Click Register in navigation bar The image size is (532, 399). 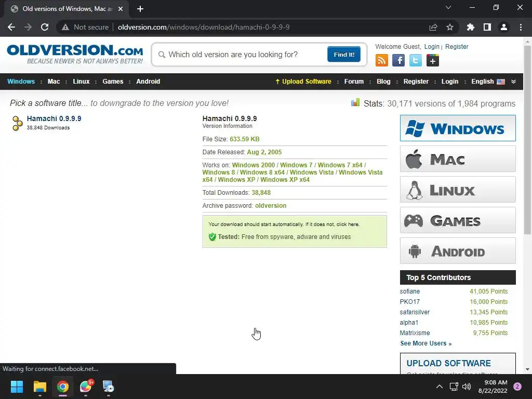(416, 82)
